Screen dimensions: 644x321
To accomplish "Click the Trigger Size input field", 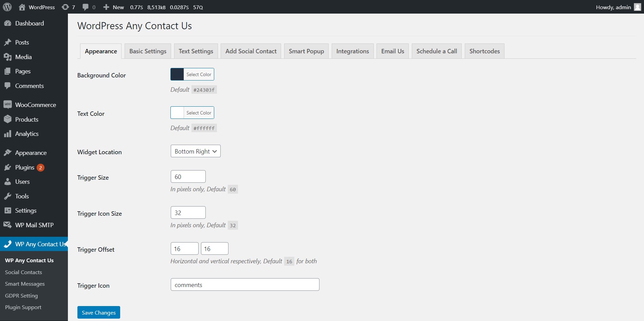I will tap(188, 177).
